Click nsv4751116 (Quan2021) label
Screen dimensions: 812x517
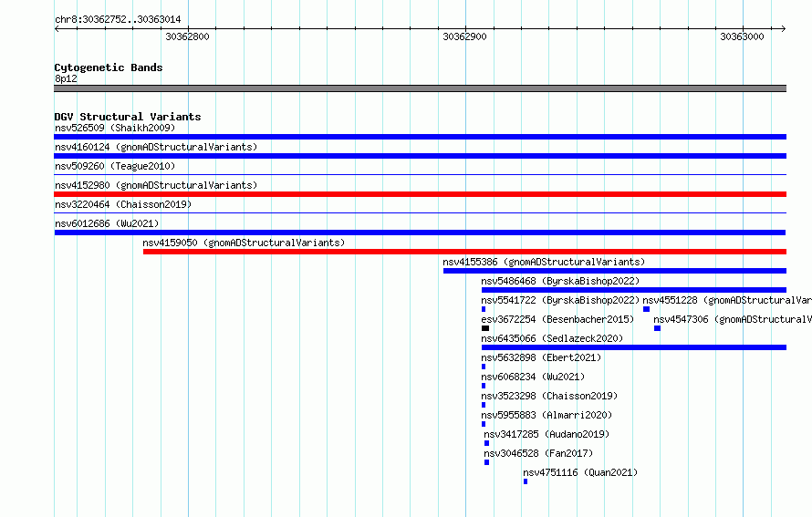580,472
